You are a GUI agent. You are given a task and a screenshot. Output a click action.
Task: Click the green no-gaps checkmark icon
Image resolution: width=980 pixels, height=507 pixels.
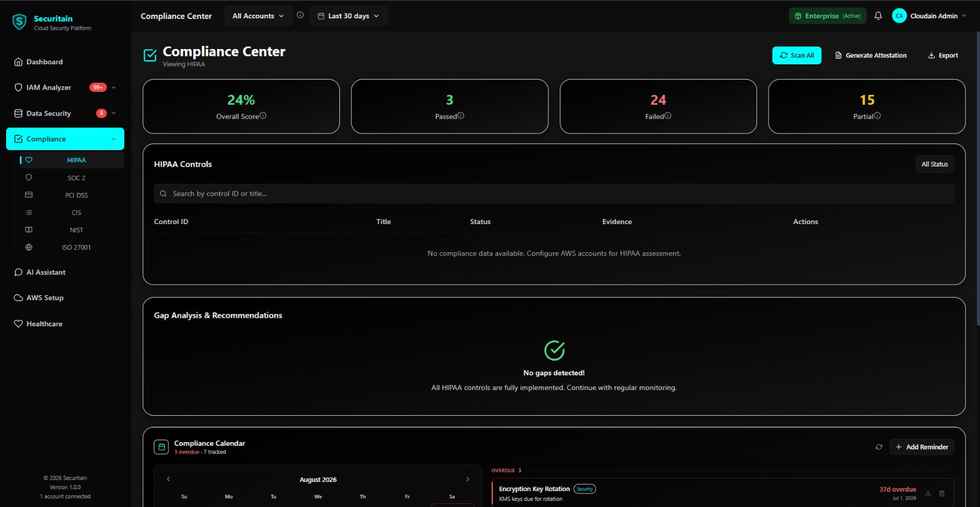click(x=554, y=351)
